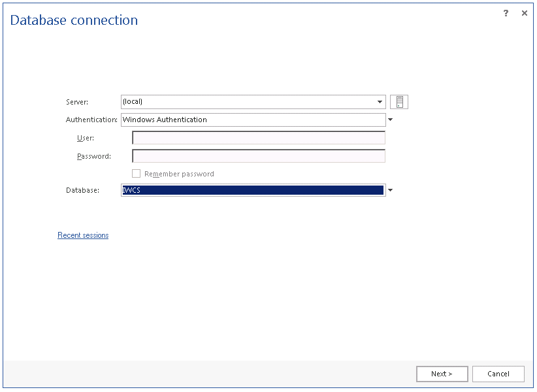Image resolution: width=537 pixels, height=392 pixels.
Task: Click the "Authentication:" label
Action: coord(91,120)
